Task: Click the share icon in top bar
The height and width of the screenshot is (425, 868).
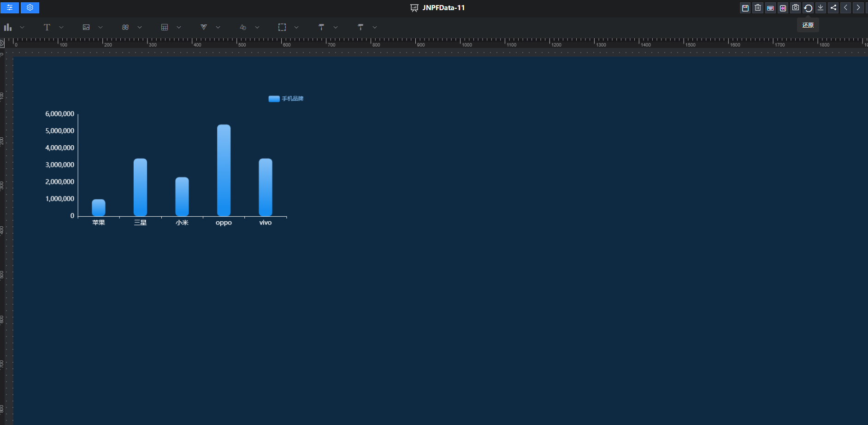Action: pos(833,8)
